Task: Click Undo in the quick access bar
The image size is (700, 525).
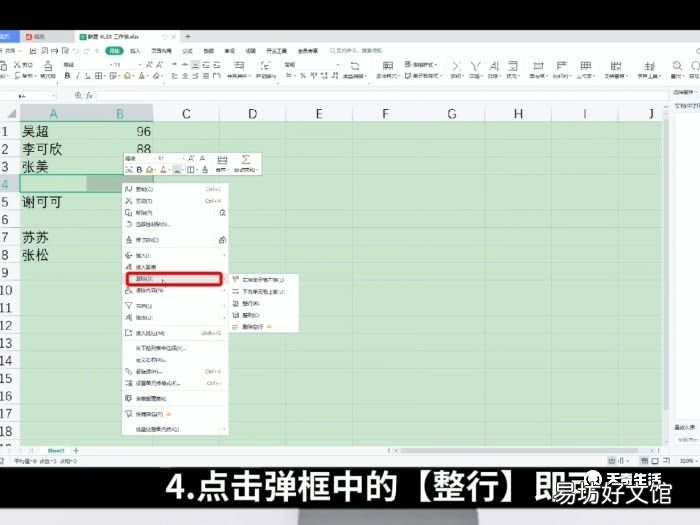Action: tap(76, 51)
